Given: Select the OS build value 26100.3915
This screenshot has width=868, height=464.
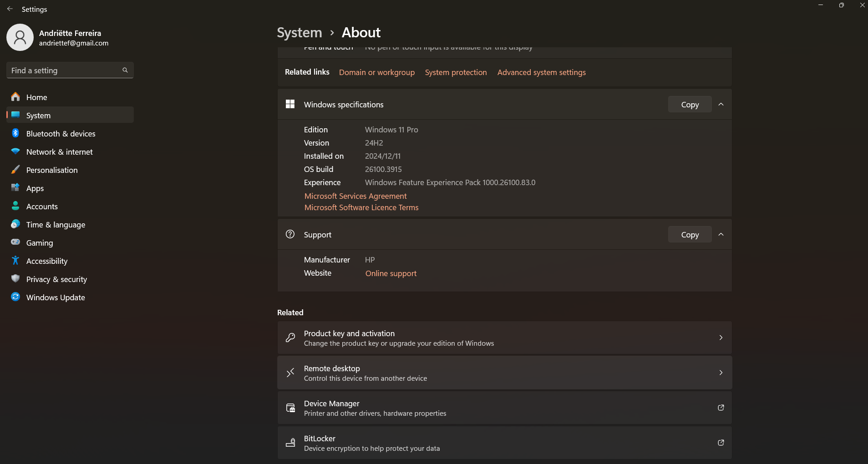Looking at the screenshot, I should [383, 169].
